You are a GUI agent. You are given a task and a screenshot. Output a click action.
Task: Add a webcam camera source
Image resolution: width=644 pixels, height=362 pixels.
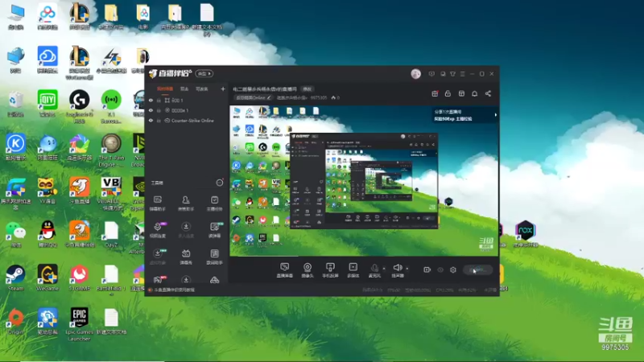click(308, 270)
